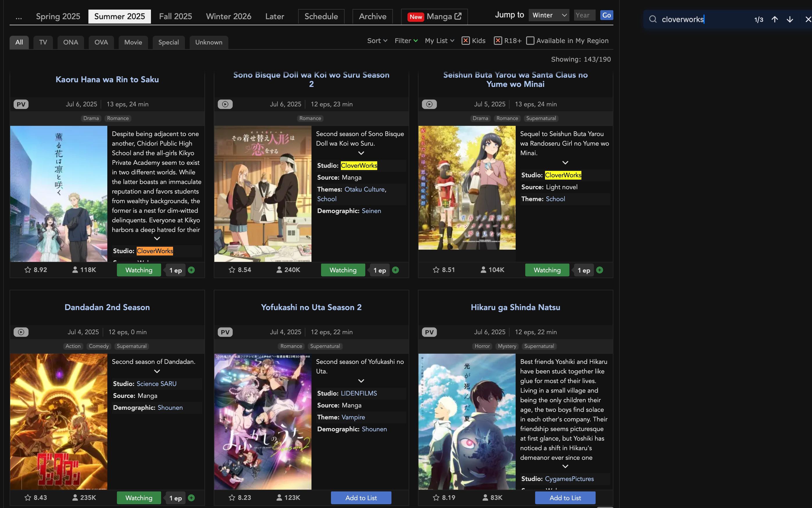Image resolution: width=812 pixels, height=508 pixels.
Task: Toggle the Kids filter checkbox
Action: [465, 41]
